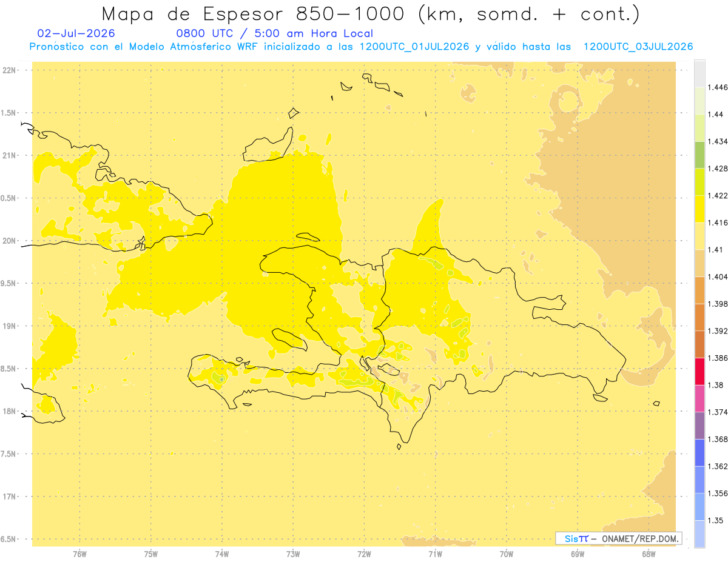Screen dimensions: 728x562
Task: Select the colorbar value '1.362'
Action: [x=718, y=466]
